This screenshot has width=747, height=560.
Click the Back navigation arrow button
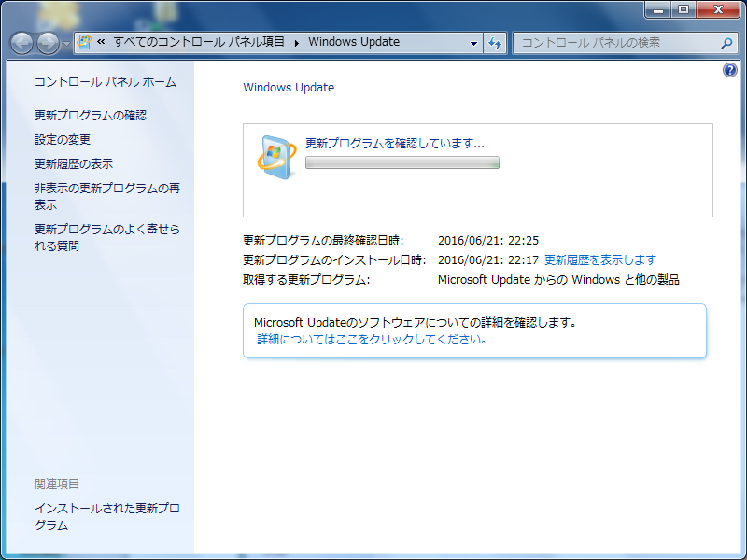pos(21,43)
